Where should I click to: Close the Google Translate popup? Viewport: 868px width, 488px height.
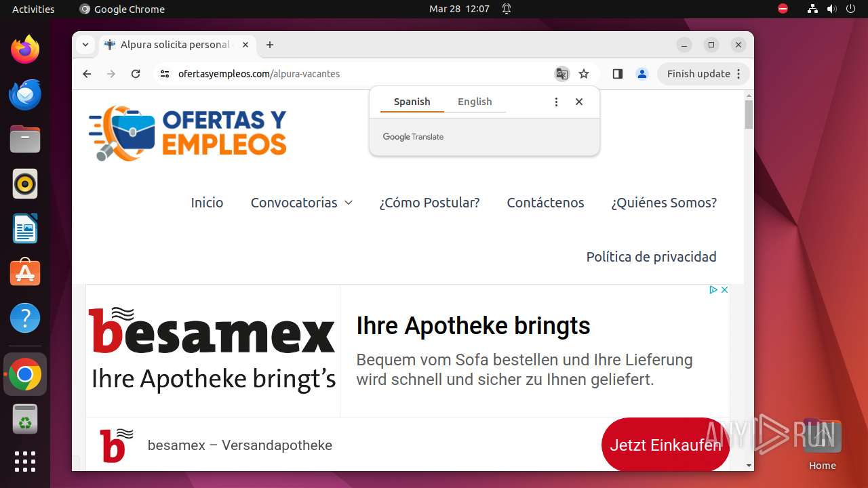(x=579, y=102)
